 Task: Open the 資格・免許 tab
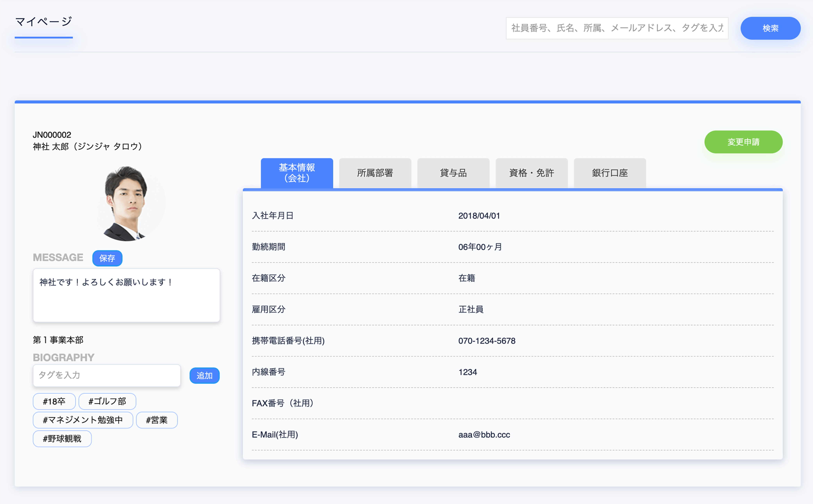[531, 173]
